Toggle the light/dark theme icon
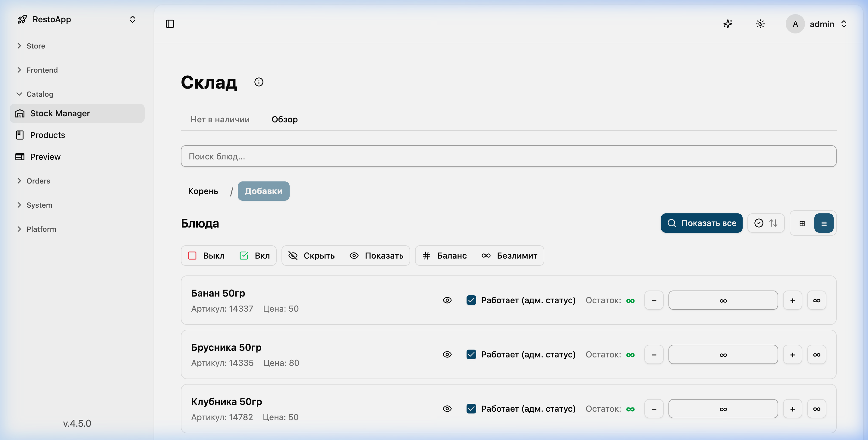This screenshot has width=868, height=440. 760,24
